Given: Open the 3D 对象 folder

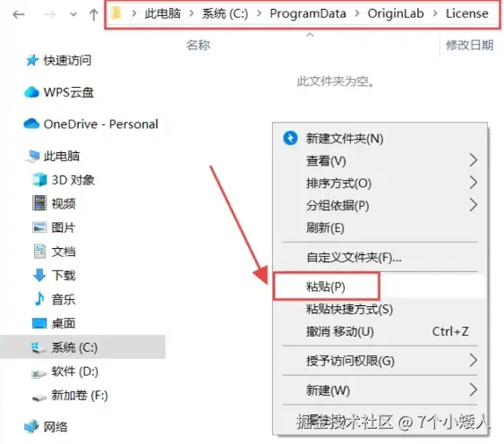Looking at the screenshot, I should tap(73, 180).
